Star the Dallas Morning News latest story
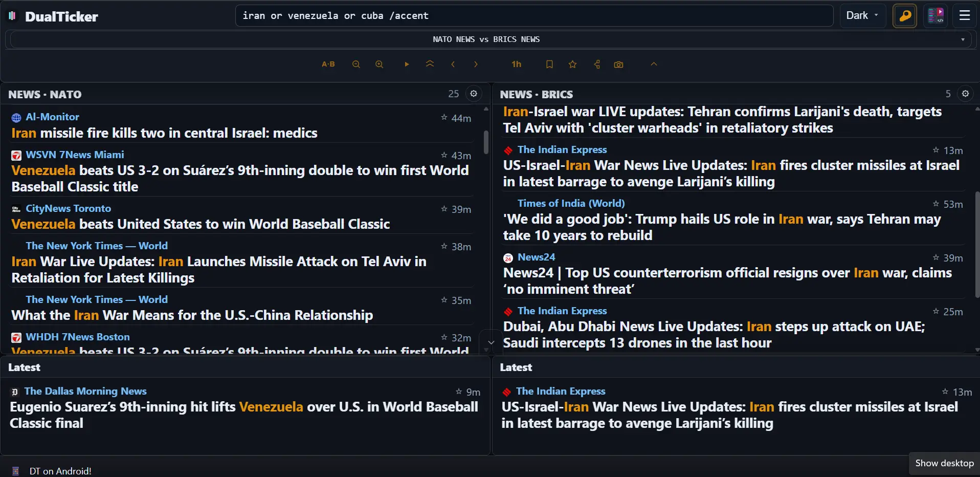 459,391
